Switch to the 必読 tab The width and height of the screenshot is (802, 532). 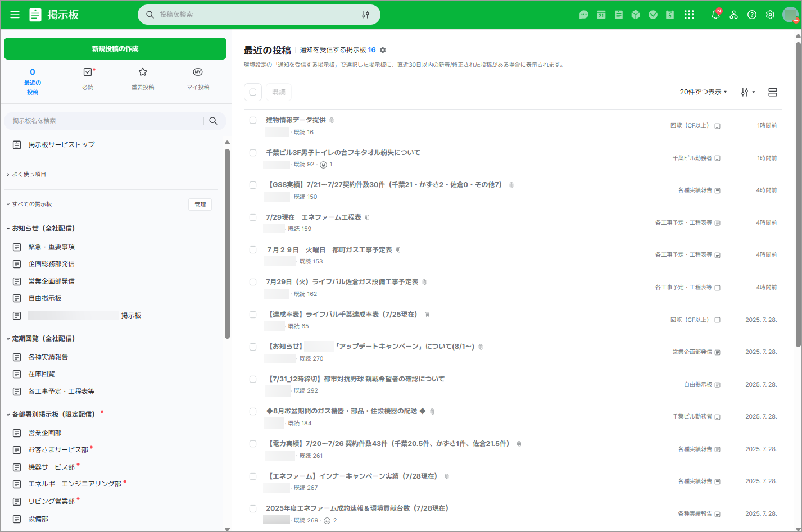point(88,79)
